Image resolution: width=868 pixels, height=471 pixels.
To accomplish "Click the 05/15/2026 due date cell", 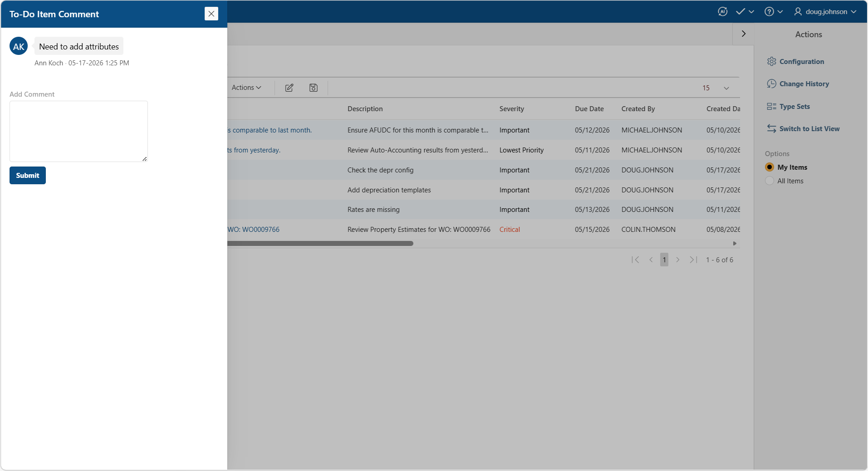I will tap(592, 230).
